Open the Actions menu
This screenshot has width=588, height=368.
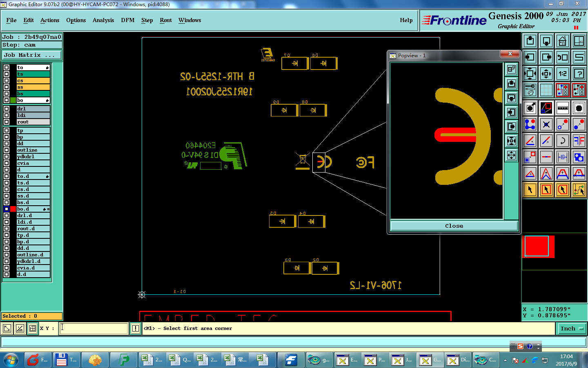(x=50, y=20)
